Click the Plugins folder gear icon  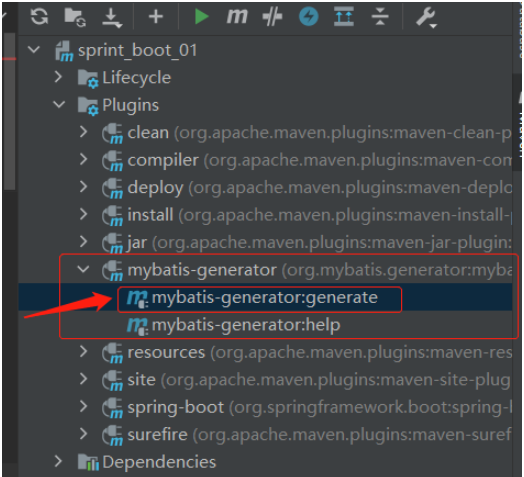pos(88,106)
